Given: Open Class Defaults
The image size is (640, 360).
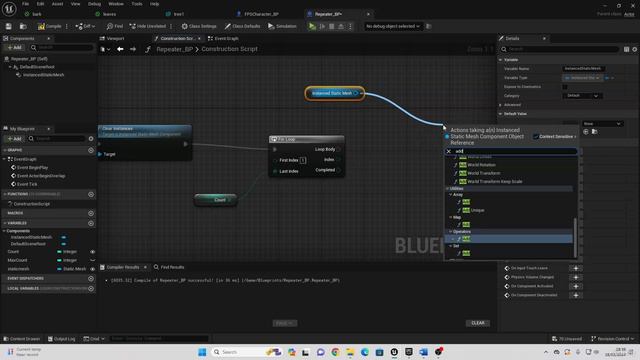Looking at the screenshot, I should pos(242,26).
